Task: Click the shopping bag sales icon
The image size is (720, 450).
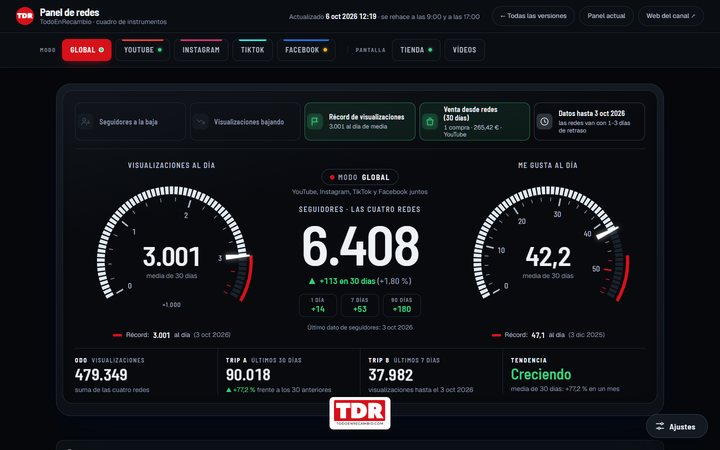Action: tap(430, 122)
